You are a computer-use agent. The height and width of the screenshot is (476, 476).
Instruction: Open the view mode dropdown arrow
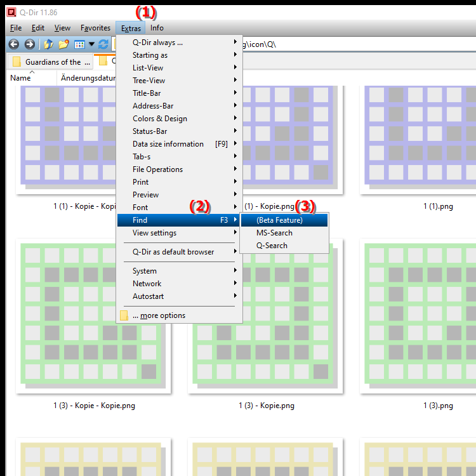click(91, 44)
